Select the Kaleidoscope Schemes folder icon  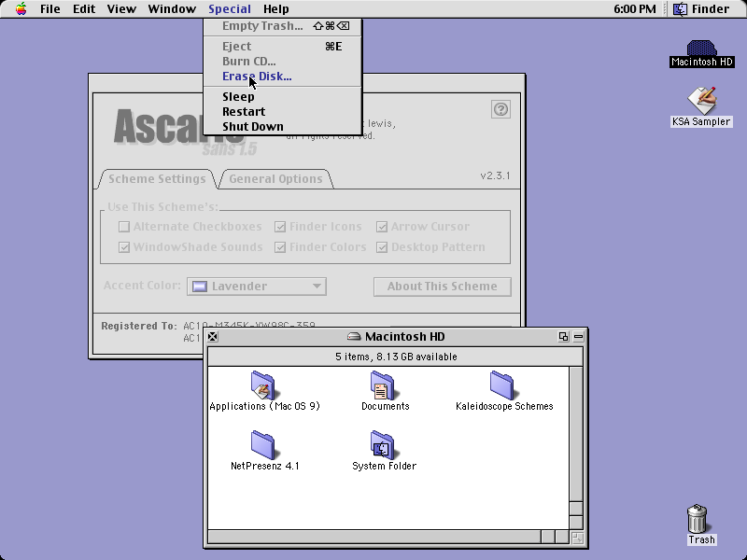[x=502, y=385]
